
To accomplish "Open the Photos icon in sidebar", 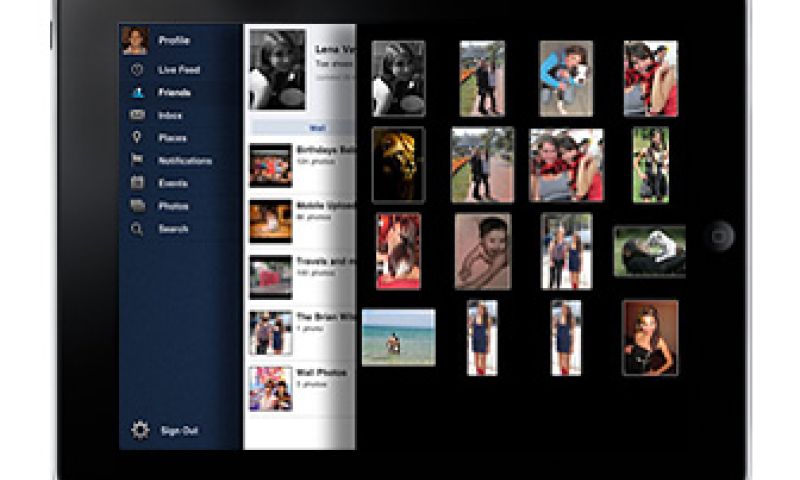I will (137, 206).
